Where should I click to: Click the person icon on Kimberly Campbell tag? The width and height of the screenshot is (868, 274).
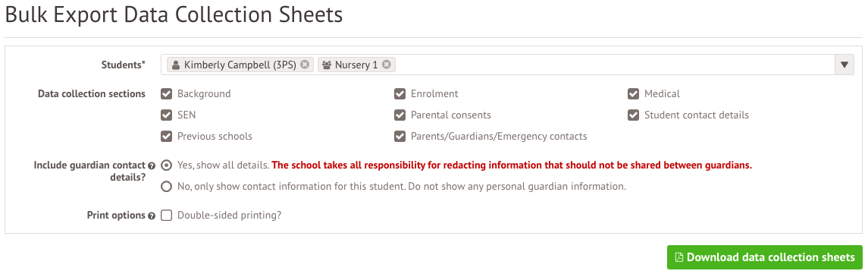pos(175,65)
